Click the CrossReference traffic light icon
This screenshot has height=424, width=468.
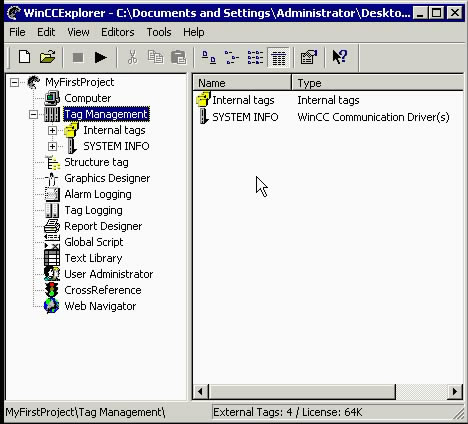52,290
